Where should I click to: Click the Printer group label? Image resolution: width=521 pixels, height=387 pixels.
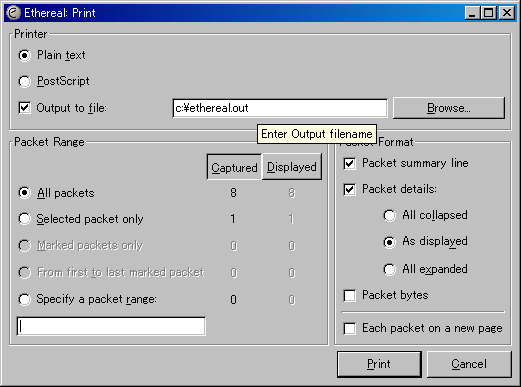[x=31, y=34]
